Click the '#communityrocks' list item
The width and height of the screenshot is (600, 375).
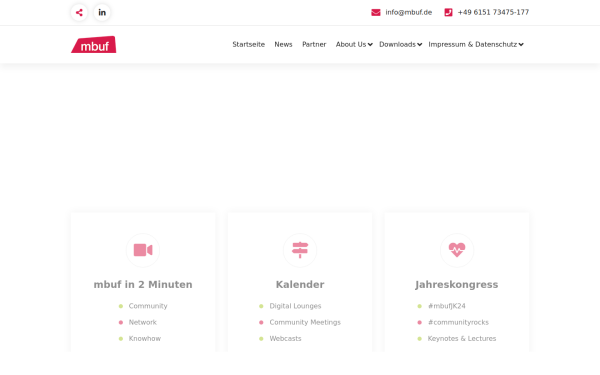458,322
